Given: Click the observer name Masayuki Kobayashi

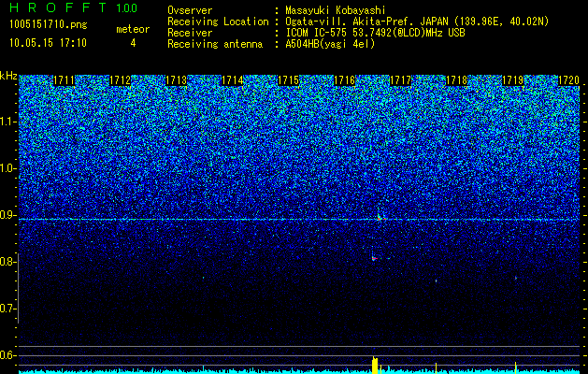Looking at the screenshot, I should click(x=336, y=10).
